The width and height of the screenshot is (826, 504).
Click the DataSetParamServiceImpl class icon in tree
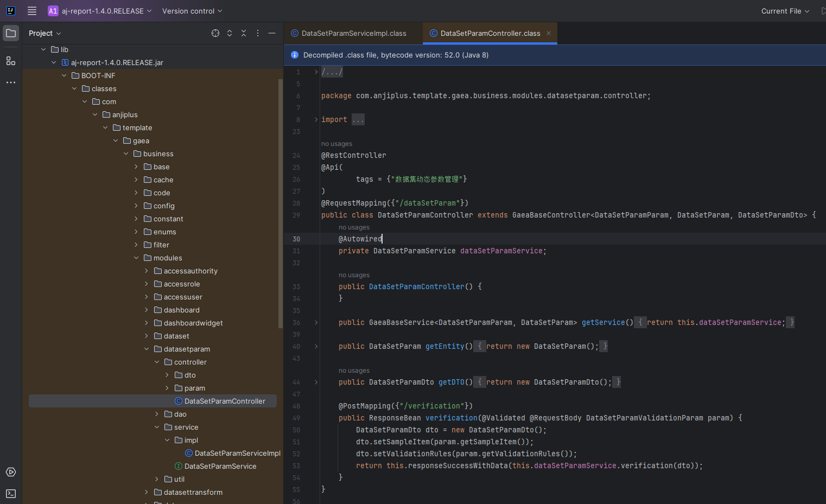[189, 453]
